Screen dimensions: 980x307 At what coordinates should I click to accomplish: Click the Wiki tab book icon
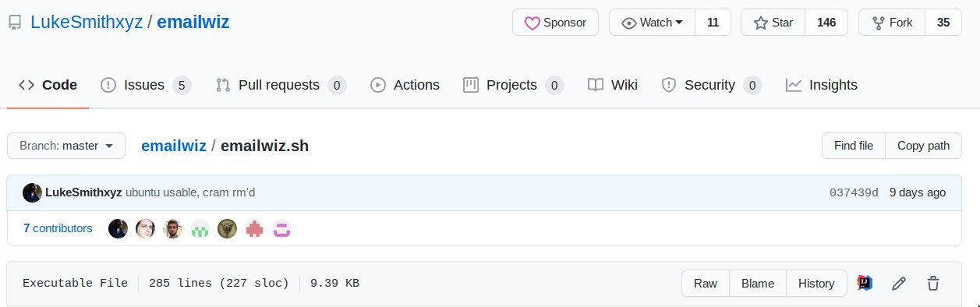(x=596, y=85)
